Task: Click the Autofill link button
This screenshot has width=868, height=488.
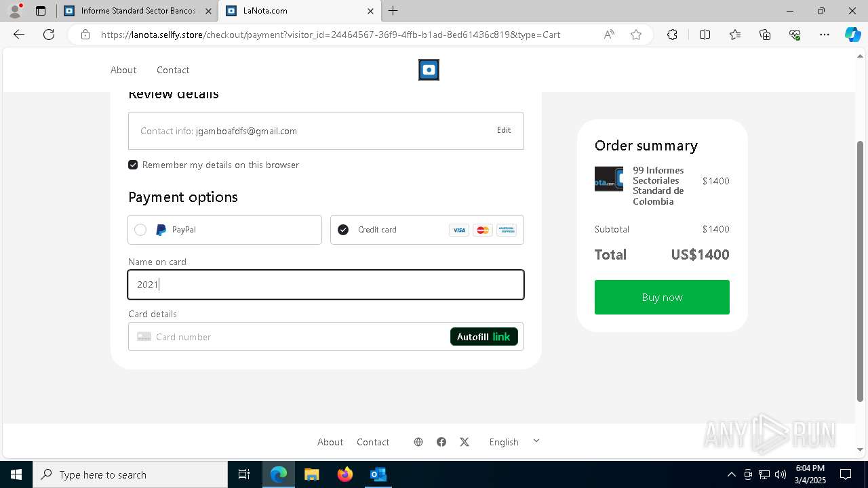Action: click(484, 337)
